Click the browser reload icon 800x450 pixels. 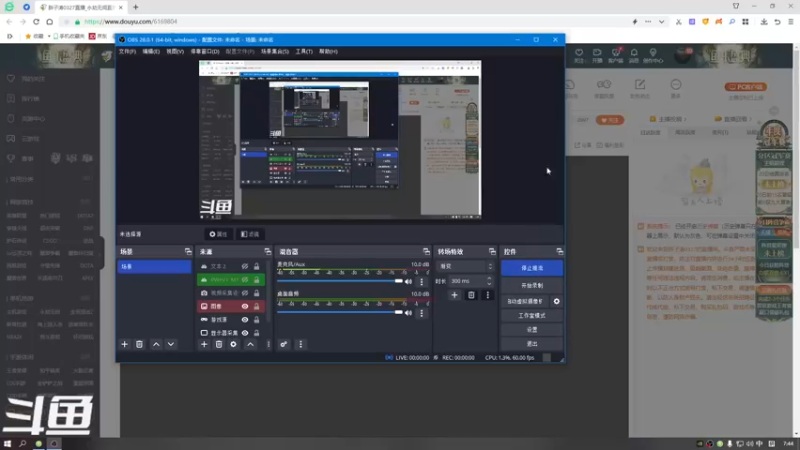click(36, 22)
